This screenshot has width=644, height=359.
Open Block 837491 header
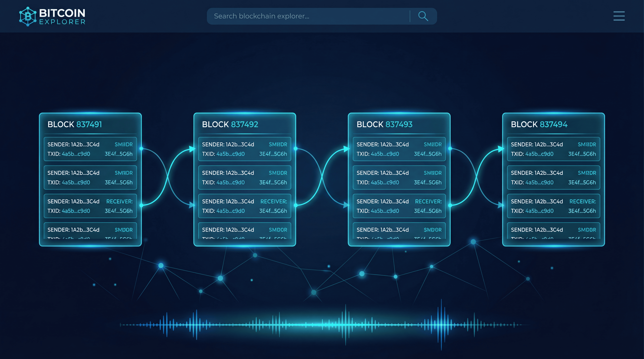[75, 124]
